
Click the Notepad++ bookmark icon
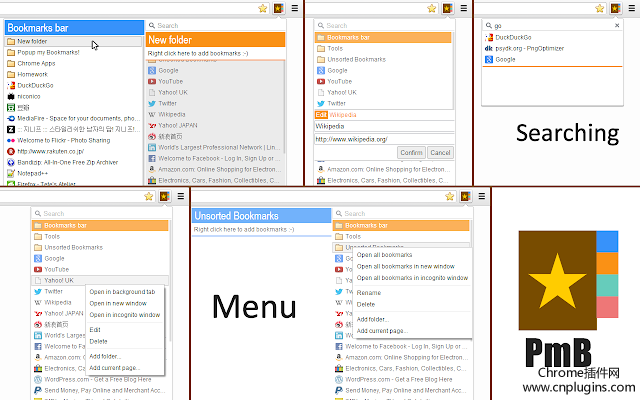pos(11,173)
